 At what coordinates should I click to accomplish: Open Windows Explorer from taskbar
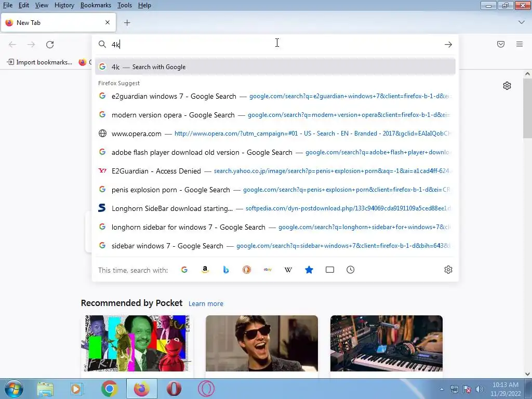[x=45, y=389]
